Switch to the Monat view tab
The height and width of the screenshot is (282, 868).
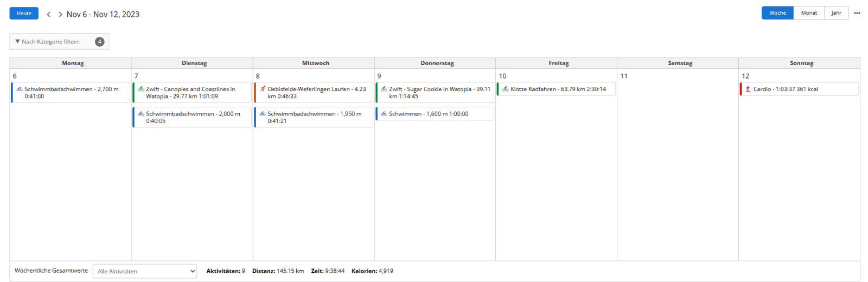point(809,13)
